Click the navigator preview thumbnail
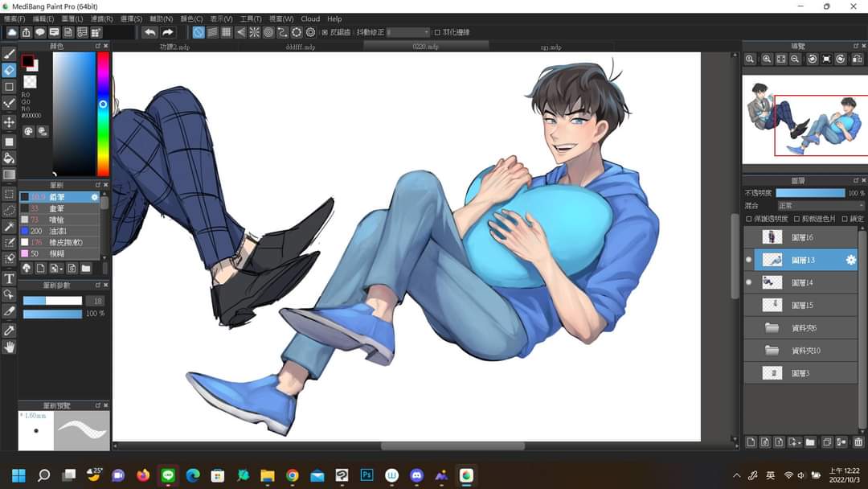 point(805,120)
